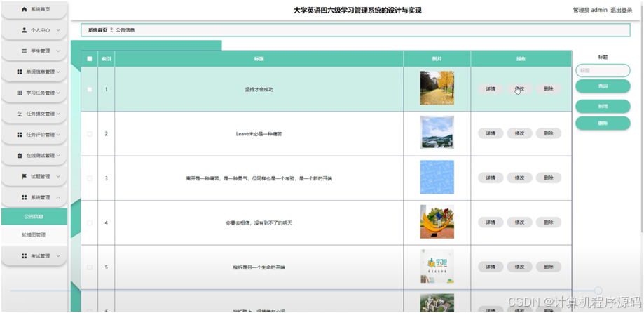Check the checkbox for row 5 挫折是另一个生命的开端
Image resolution: width=644 pixels, height=313 pixels.
pos(90,267)
